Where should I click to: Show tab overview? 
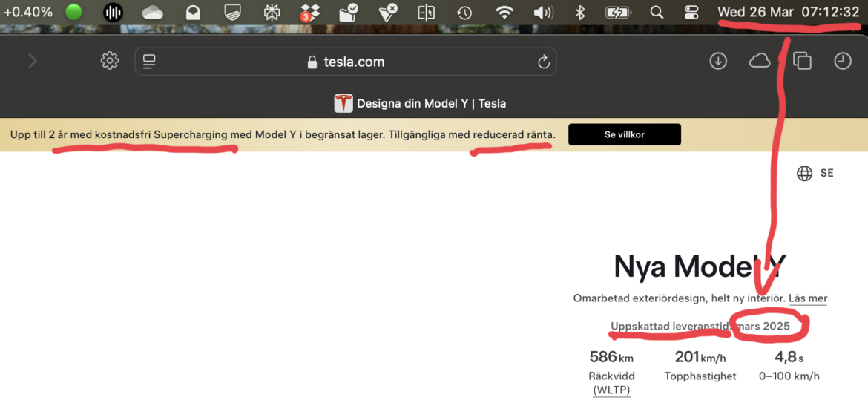[802, 61]
